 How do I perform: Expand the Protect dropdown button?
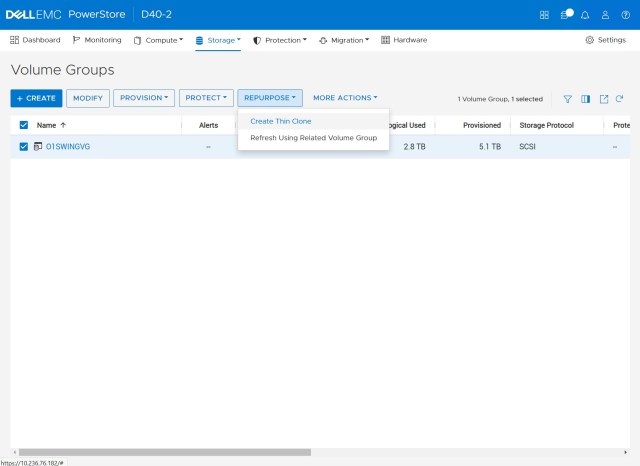point(206,98)
